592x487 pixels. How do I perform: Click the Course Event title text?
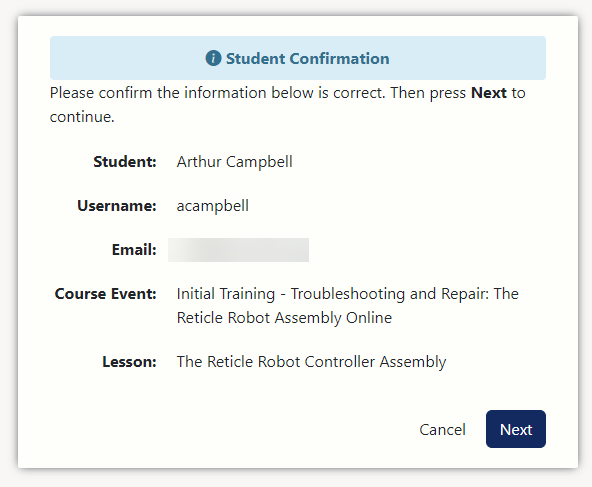pos(347,306)
